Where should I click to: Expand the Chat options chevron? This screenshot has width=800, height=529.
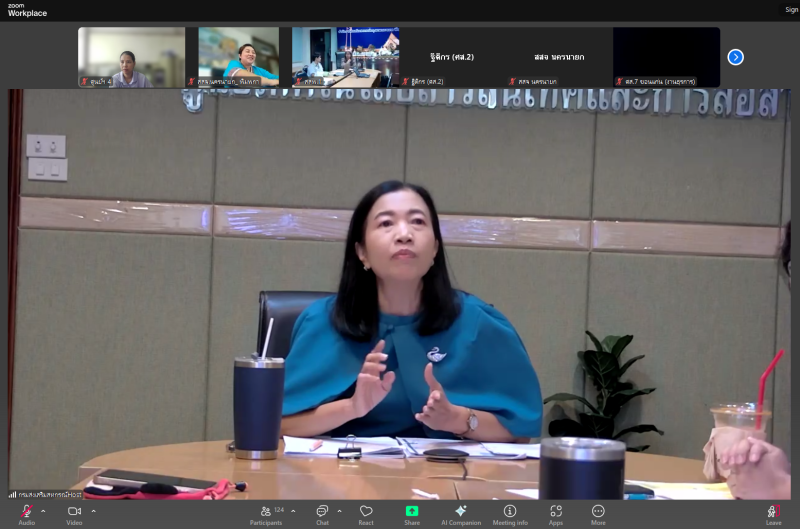click(340, 511)
